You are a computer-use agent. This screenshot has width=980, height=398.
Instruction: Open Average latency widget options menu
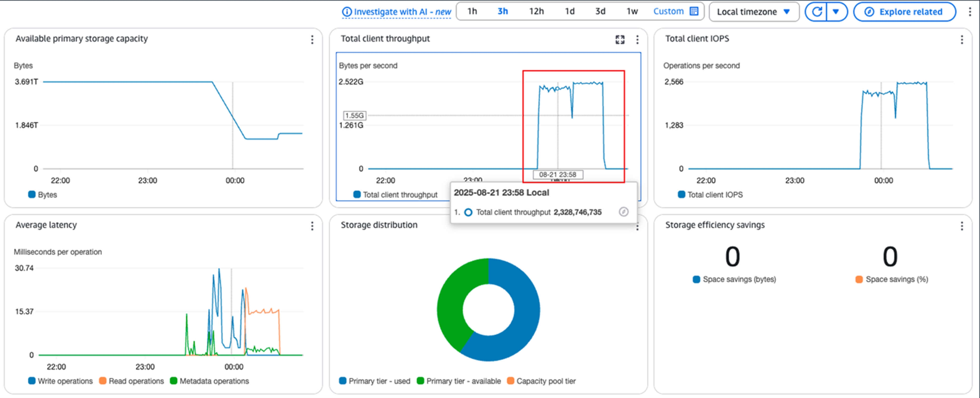click(x=312, y=226)
